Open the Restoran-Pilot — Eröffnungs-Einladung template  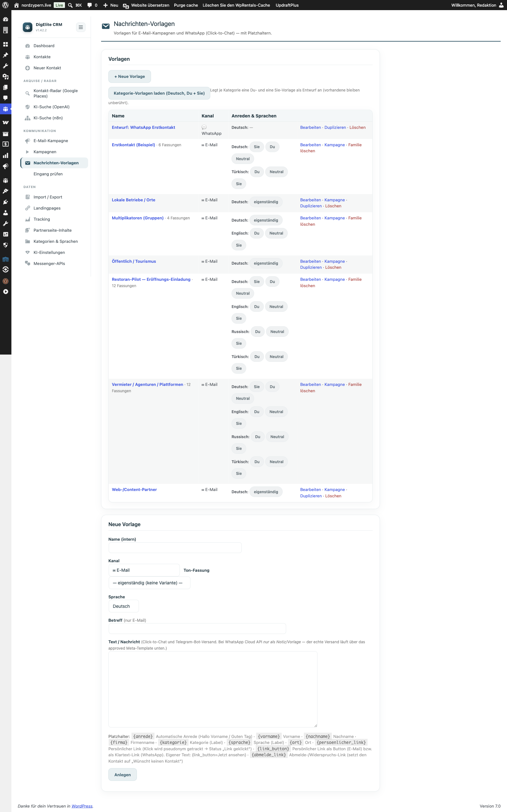coord(151,280)
